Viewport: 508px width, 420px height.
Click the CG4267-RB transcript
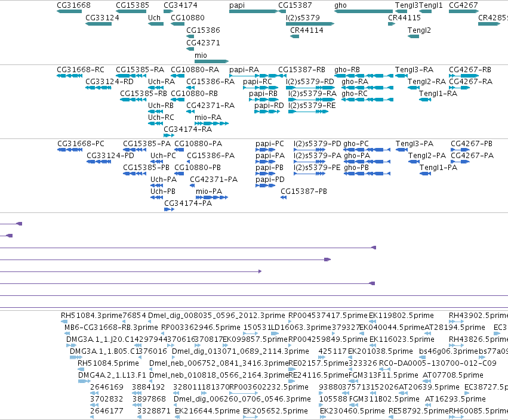point(464,76)
